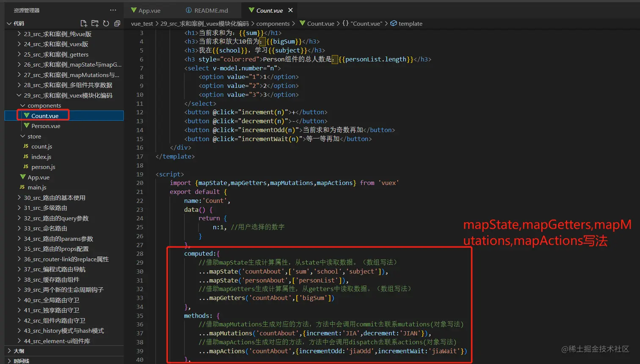Select the 43_src_history模式与hash模式 folder name
This screenshot has width=640, height=364.
pyautogui.click(x=64, y=331)
